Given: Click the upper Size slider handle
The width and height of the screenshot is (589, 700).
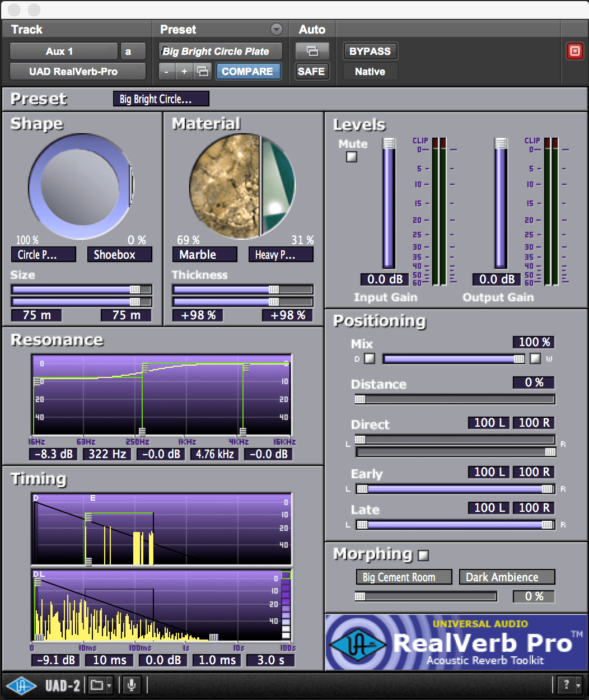Looking at the screenshot, I should 135,290.
